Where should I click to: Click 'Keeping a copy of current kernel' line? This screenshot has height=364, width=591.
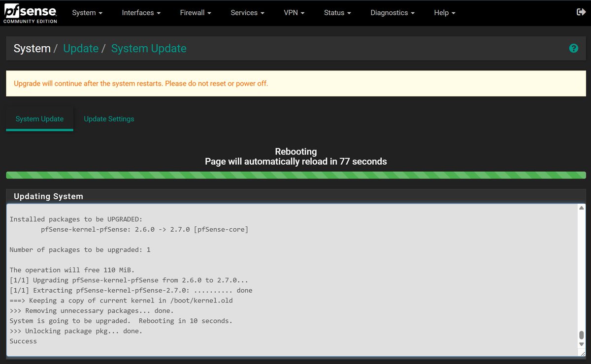click(x=121, y=301)
